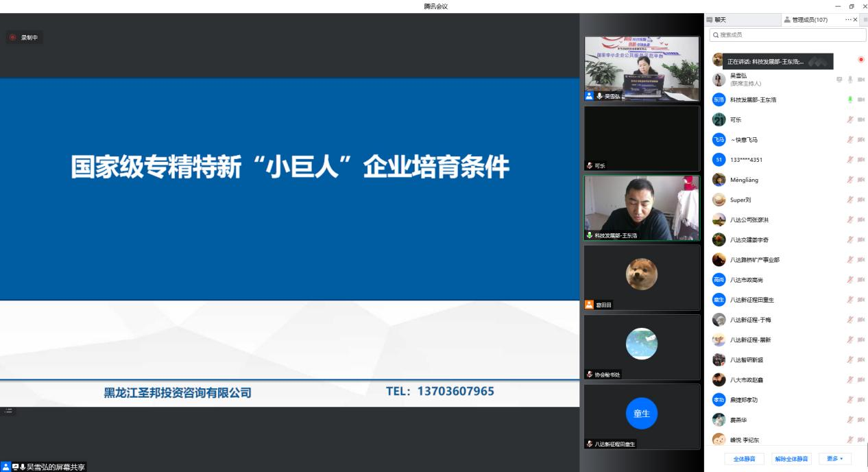
Task: Open the three-dots options in members panel
Action: click(848, 20)
